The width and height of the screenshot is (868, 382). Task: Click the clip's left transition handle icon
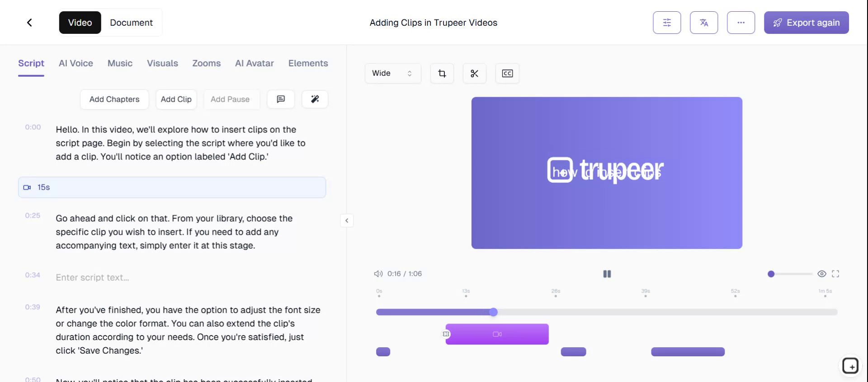pyautogui.click(x=446, y=334)
